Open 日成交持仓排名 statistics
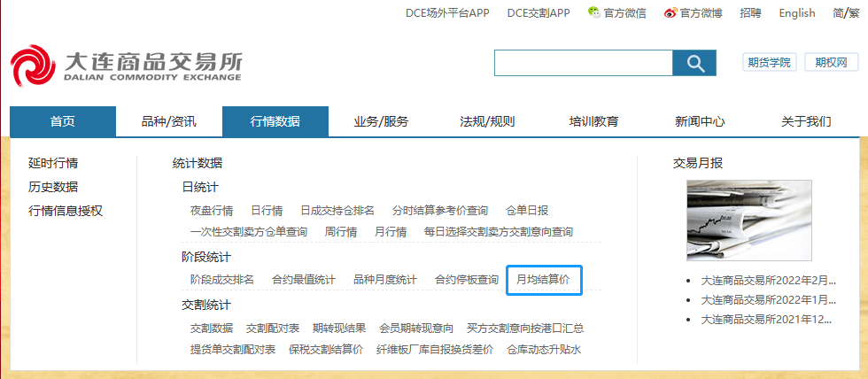Viewport: 868px width, 379px height. [x=337, y=211]
